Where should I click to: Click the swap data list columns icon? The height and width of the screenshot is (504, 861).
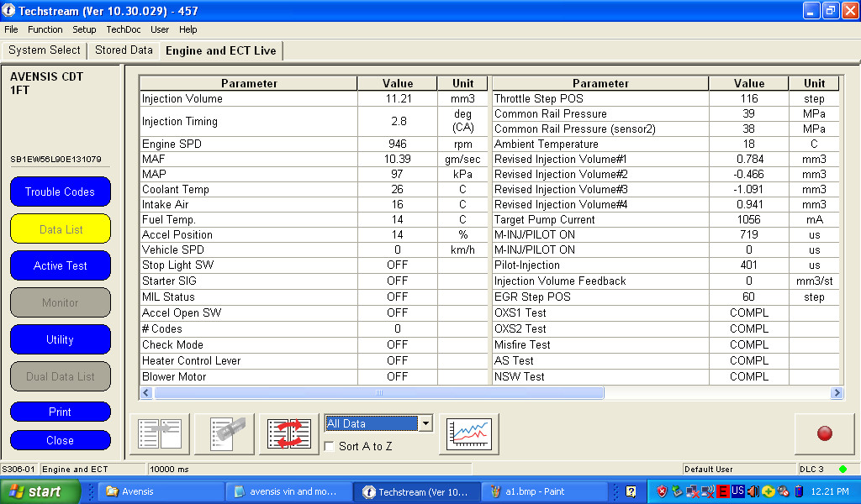289,433
